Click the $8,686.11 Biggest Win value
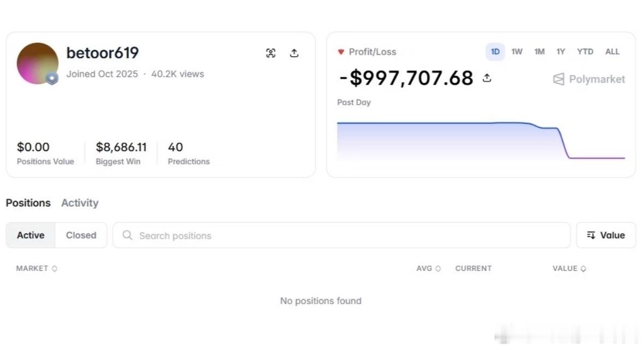Screen dimensions: 644x350 click(121, 147)
